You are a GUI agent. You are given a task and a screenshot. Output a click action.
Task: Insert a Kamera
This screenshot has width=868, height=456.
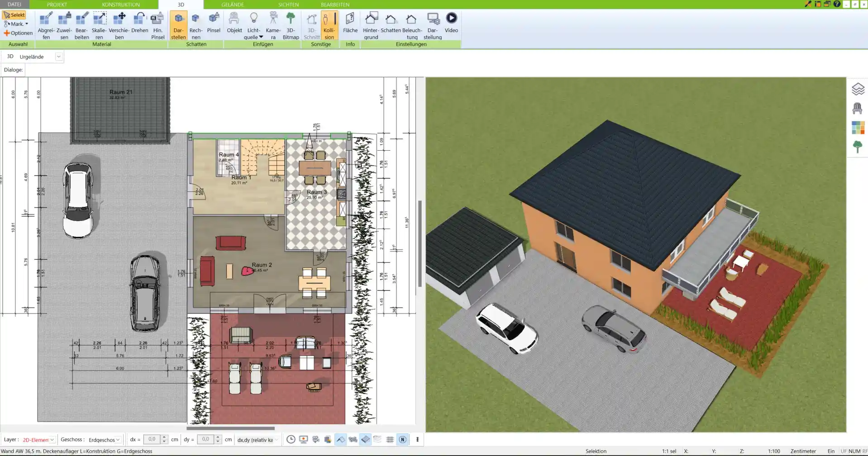coord(273,26)
